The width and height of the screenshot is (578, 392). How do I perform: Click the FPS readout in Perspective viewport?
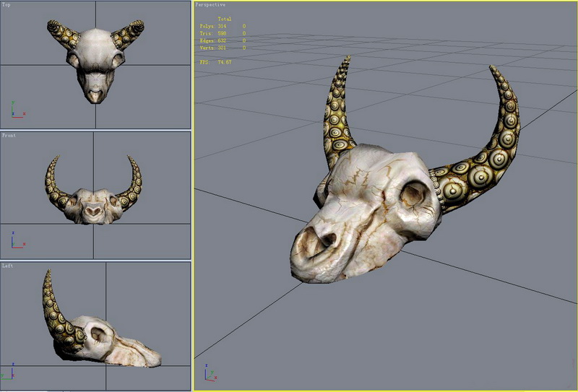click(215, 63)
